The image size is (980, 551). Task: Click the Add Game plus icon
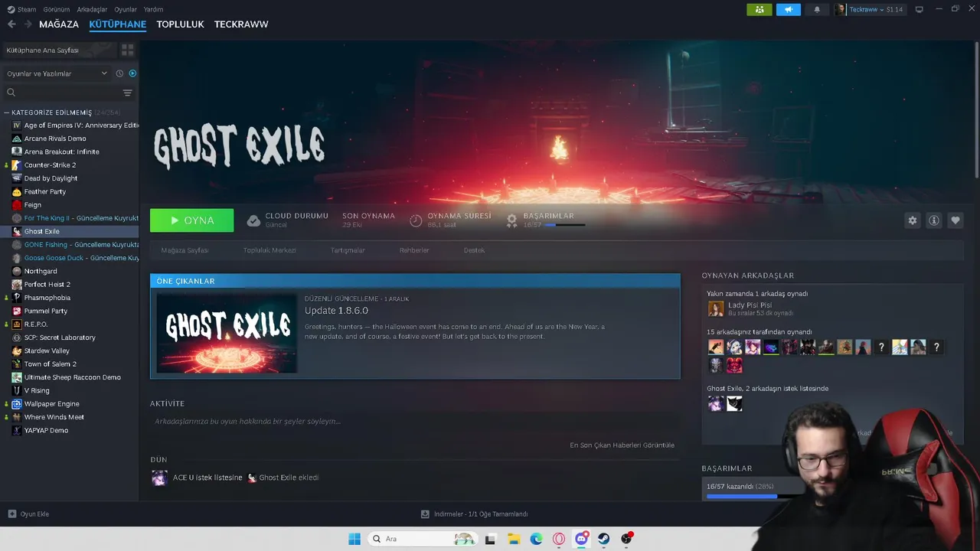(x=12, y=514)
